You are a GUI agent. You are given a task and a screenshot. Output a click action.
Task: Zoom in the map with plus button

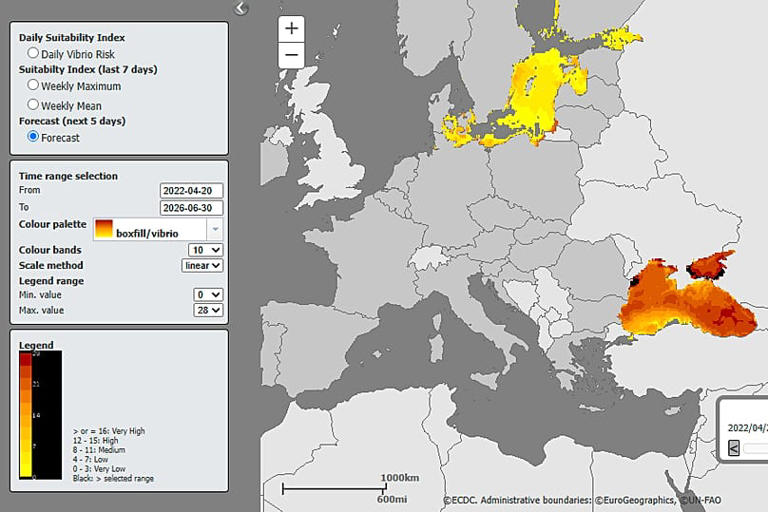291,28
